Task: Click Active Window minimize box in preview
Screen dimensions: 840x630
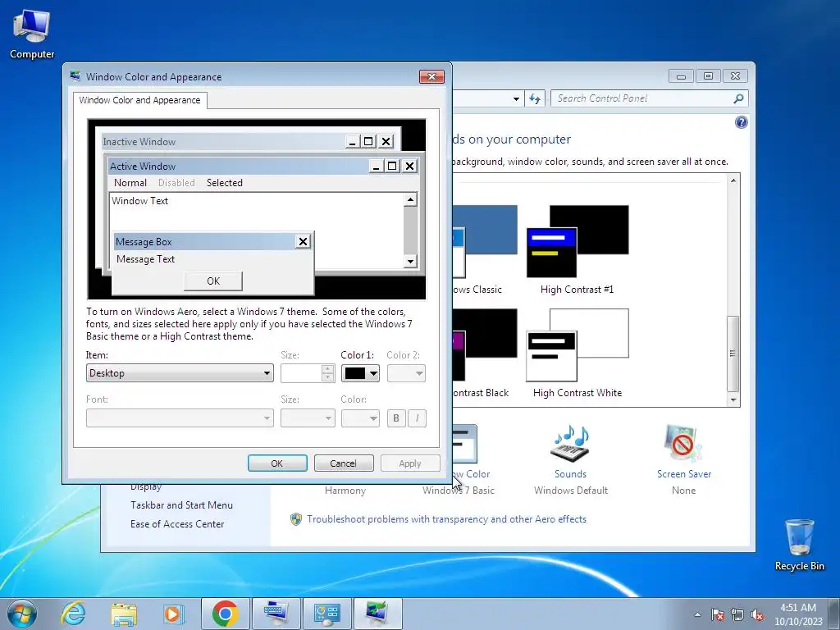Action: click(376, 166)
